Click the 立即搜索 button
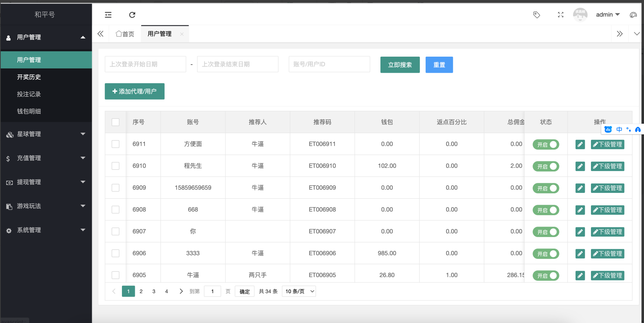This screenshot has height=323, width=644. 400,65
